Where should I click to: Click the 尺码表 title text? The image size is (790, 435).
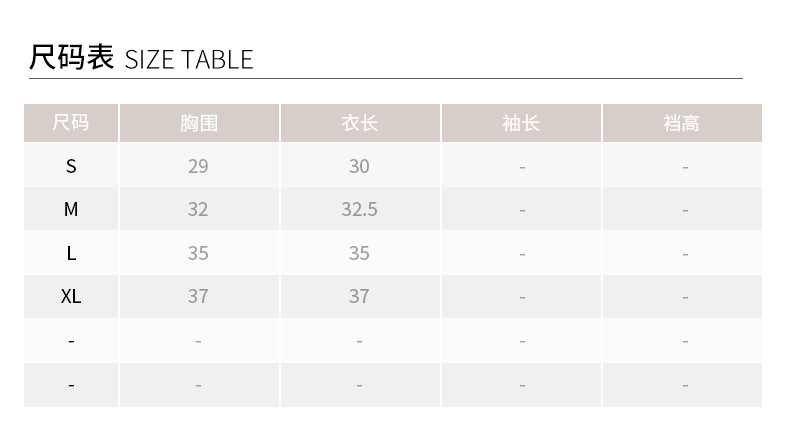pyautogui.click(x=72, y=57)
